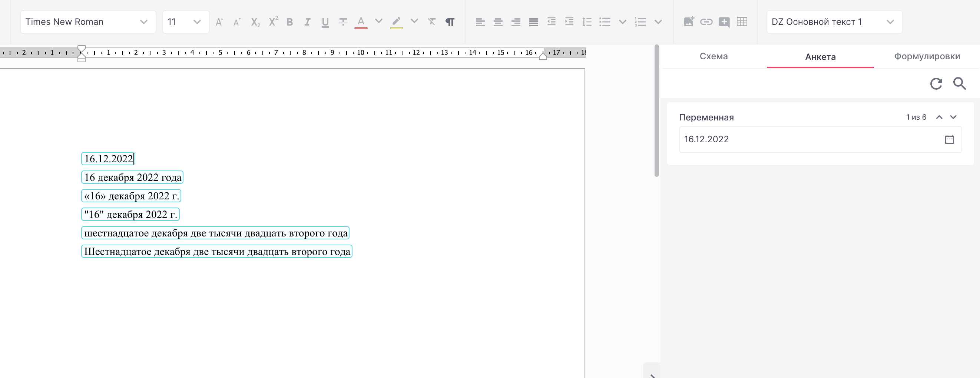Insert an image into the document
This screenshot has height=378, width=980.
[689, 21]
